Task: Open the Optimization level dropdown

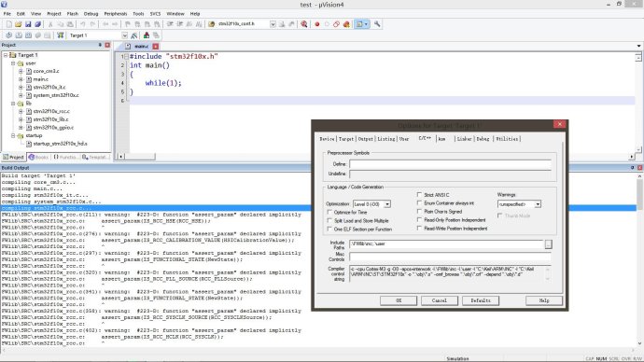Action: [387, 204]
